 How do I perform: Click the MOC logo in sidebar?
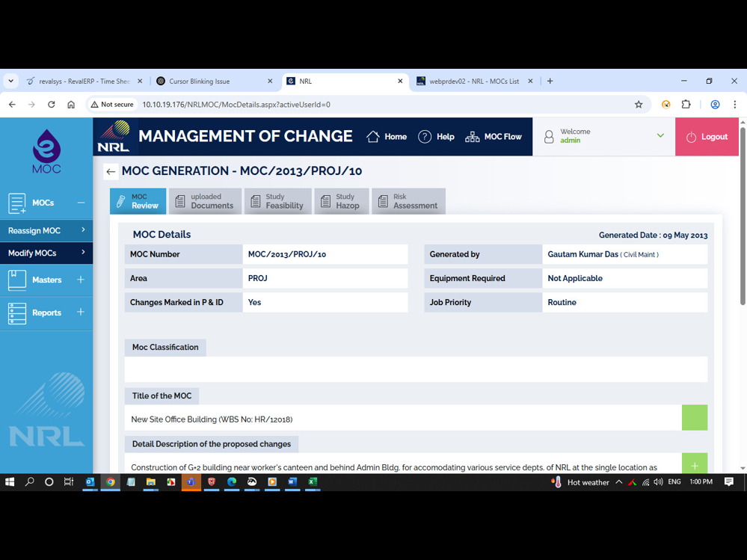pos(46,151)
